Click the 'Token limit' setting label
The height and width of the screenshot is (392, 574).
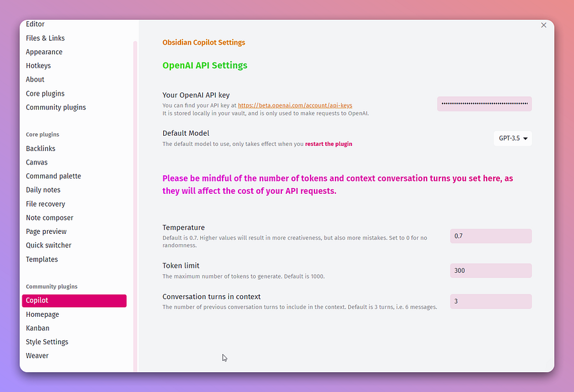pos(181,266)
